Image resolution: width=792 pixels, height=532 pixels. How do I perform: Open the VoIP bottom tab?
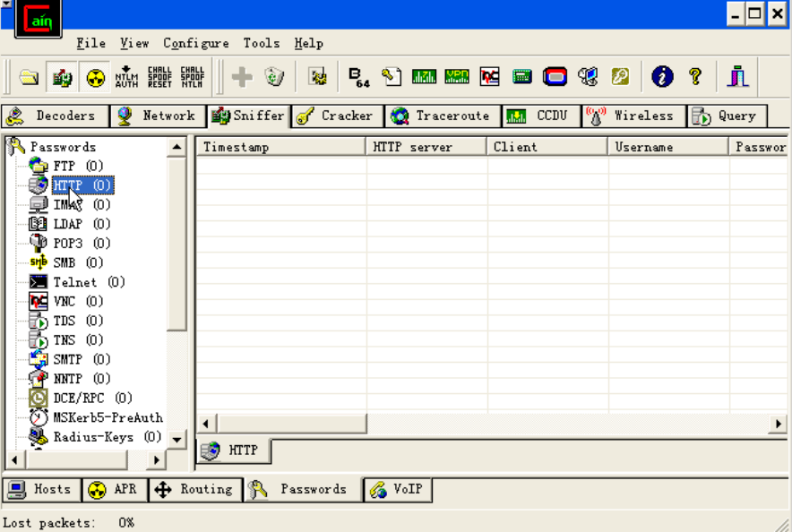(x=398, y=490)
